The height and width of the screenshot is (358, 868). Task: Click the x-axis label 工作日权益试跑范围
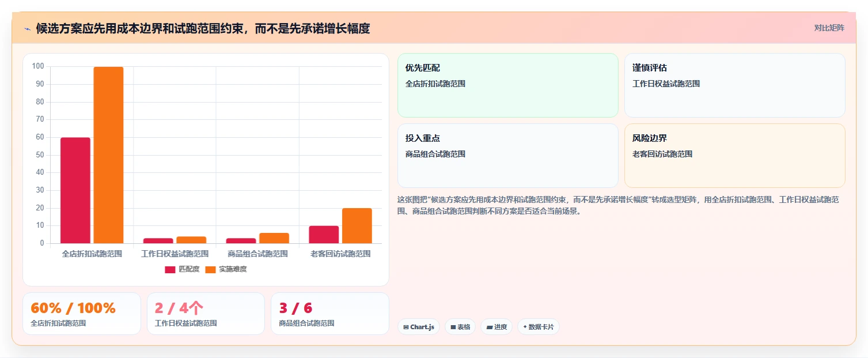(175, 254)
